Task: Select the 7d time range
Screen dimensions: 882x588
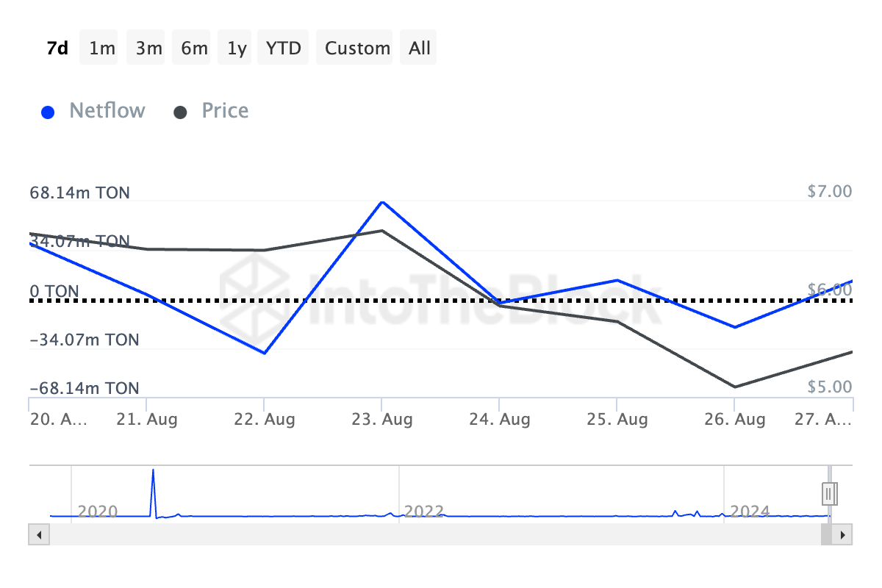Action: pos(57,49)
